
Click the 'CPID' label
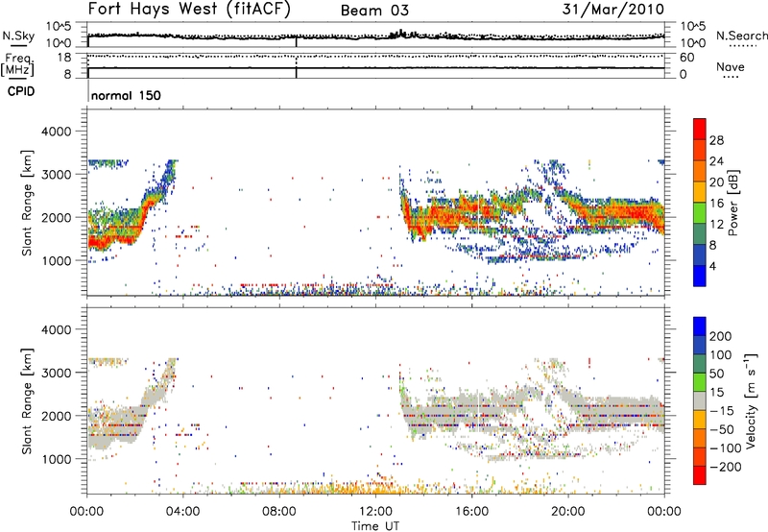click(21, 91)
